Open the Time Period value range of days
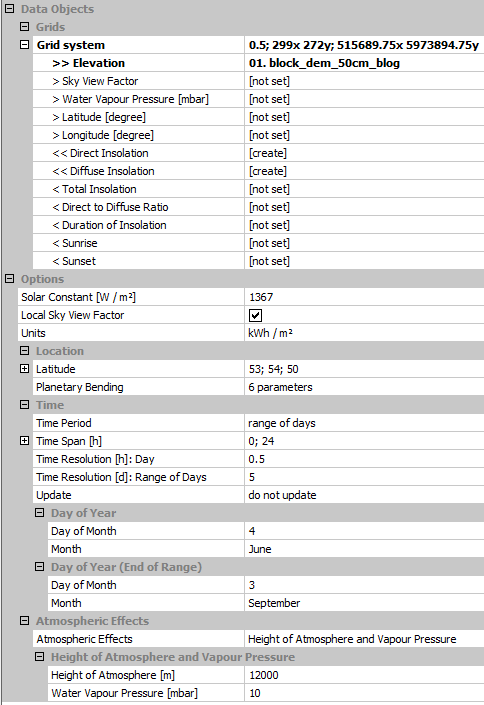The height and width of the screenshot is (705, 484). (x=364, y=423)
